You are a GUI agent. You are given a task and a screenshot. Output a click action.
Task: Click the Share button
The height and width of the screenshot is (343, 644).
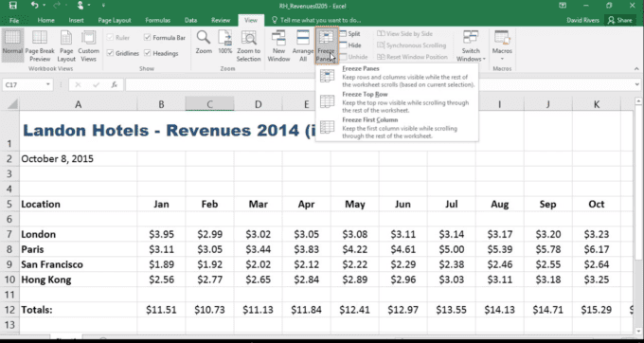coord(620,20)
